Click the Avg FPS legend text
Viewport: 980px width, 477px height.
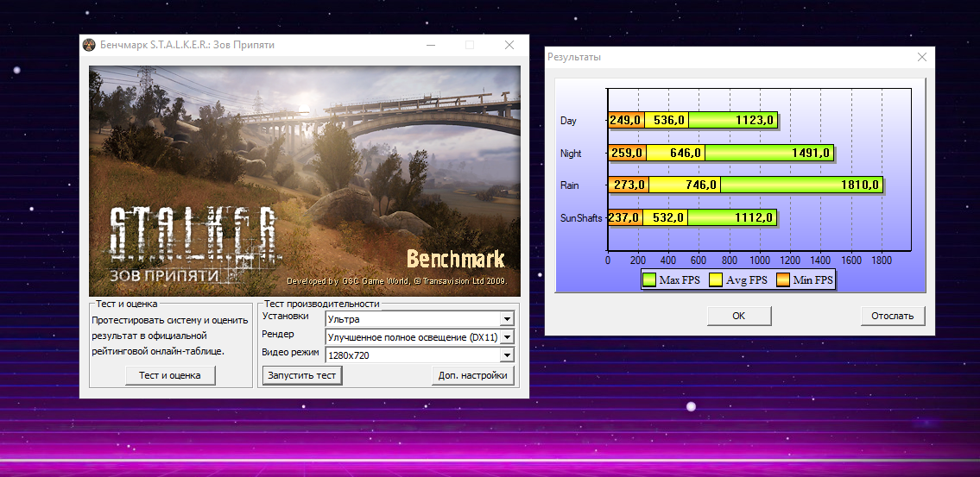746,281
